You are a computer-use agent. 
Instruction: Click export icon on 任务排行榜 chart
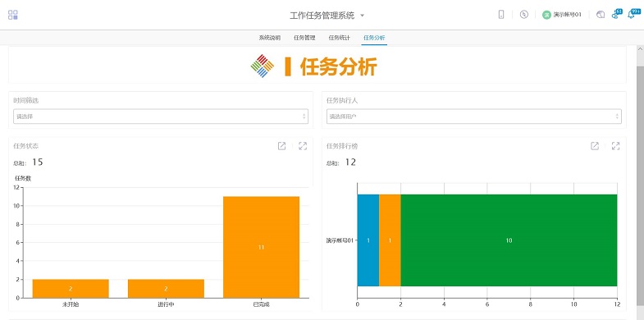coord(595,146)
